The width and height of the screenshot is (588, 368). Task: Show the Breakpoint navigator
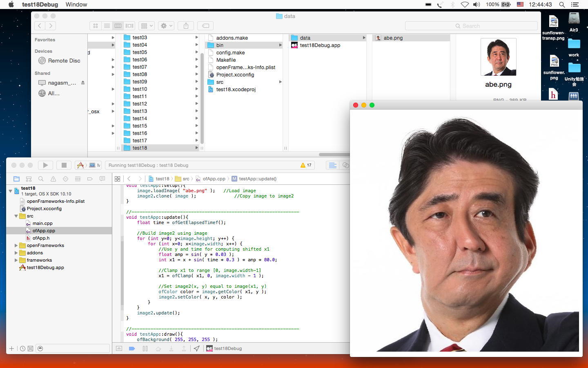click(x=90, y=179)
